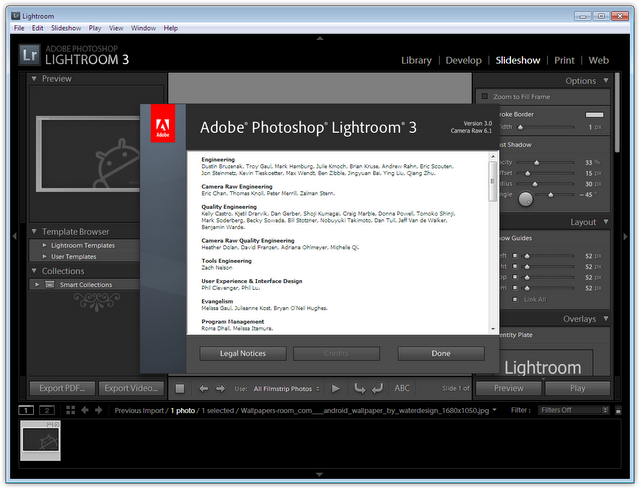Switch to the Library module
The image size is (640, 489).
click(x=416, y=60)
